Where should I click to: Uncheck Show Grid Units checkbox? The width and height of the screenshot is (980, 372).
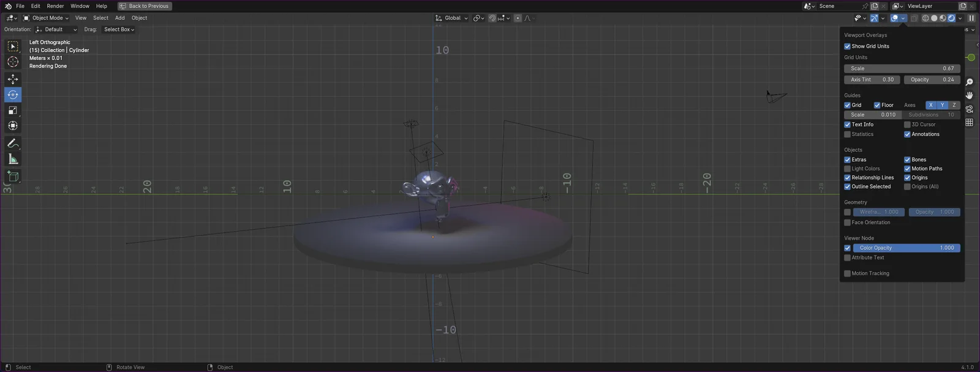click(x=848, y=47)
